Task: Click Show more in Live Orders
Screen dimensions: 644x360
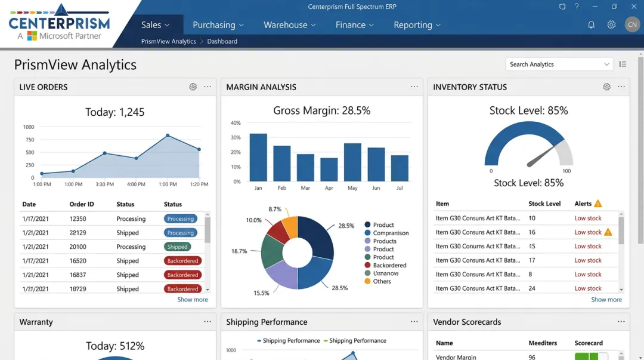Action: coord(193,300)
